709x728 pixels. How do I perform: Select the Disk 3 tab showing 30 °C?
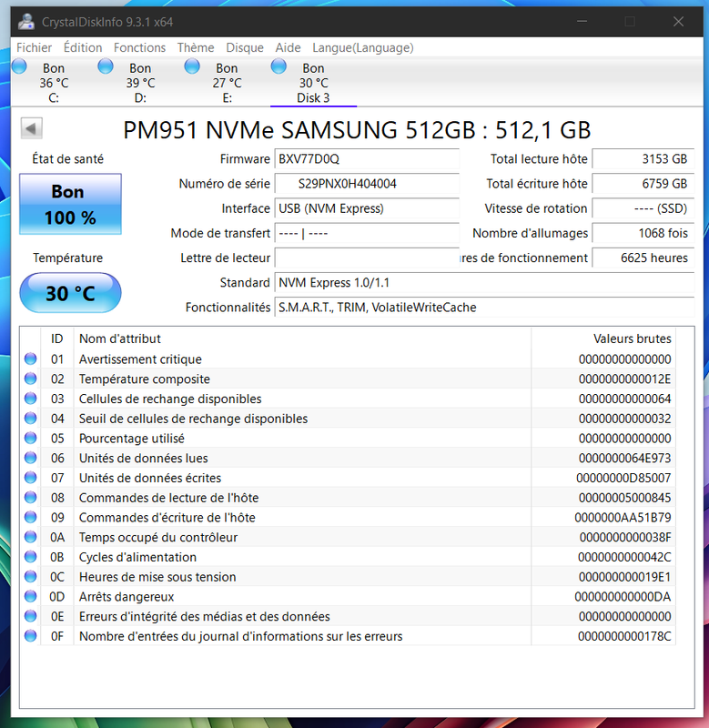coord(313,83)
